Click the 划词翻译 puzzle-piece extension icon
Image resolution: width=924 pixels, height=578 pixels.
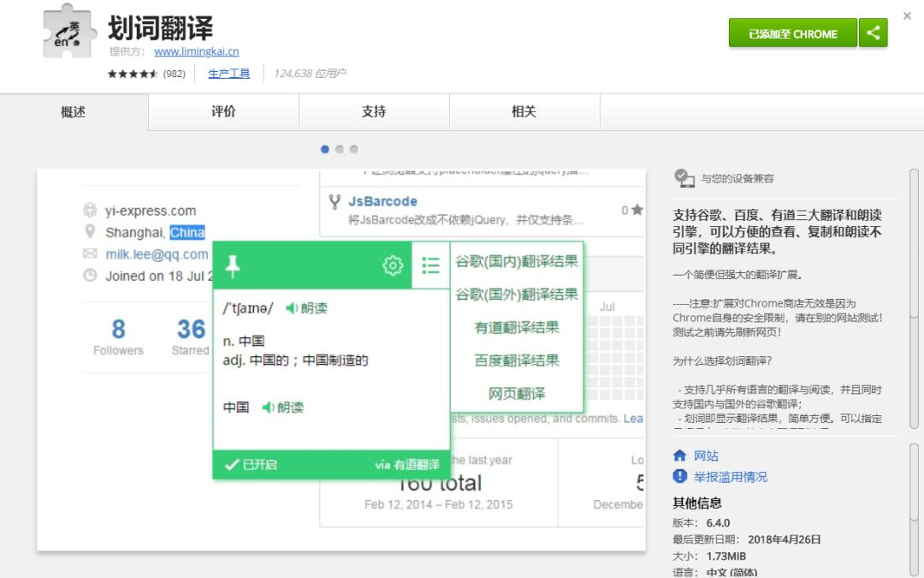[69, 32]
